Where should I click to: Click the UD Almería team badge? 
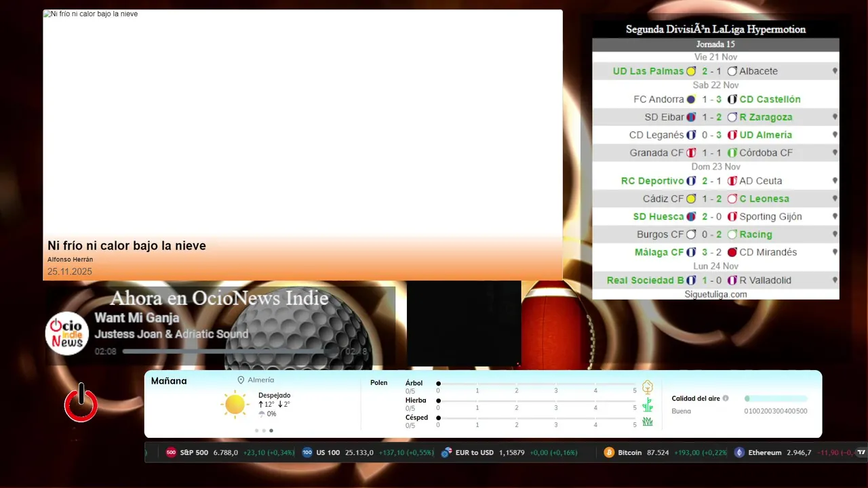pos(732,135)
